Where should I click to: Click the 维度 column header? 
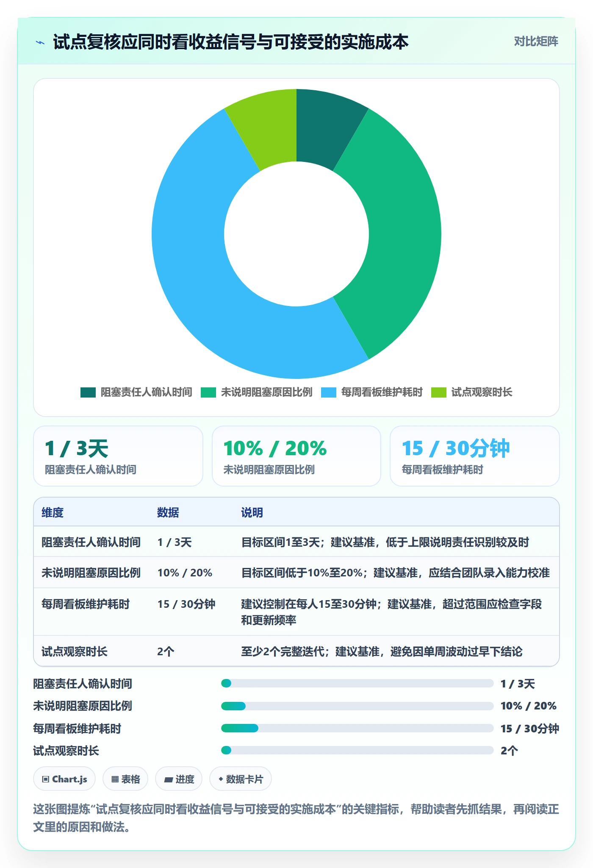click(53, 512)
